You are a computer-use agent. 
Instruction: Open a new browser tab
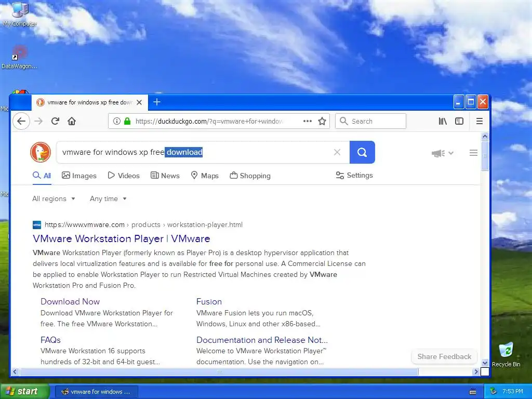[x=157, y=102]
